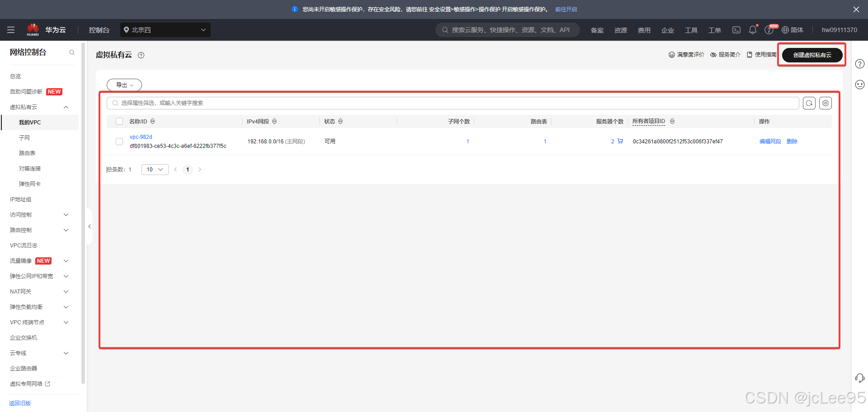Viewport: 868px width, 412px height.
Task: Open table column settings gear
Action: click(826, 103)
